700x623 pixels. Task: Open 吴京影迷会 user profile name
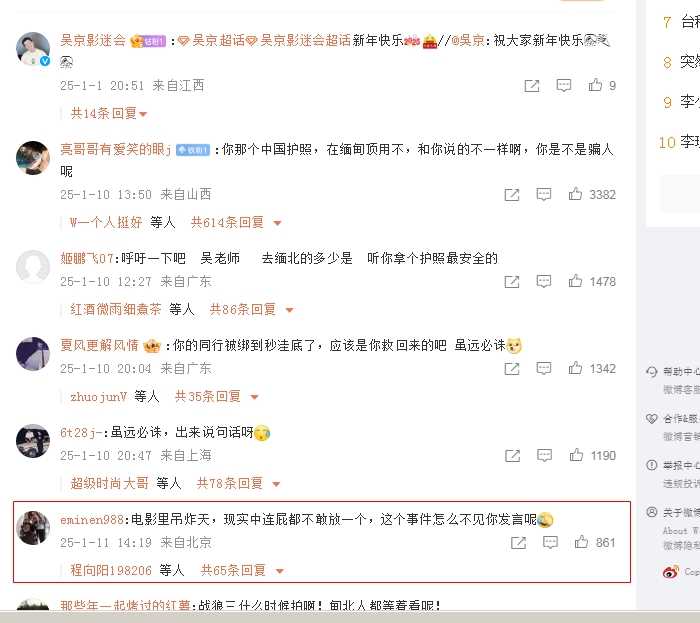(93, 40)
